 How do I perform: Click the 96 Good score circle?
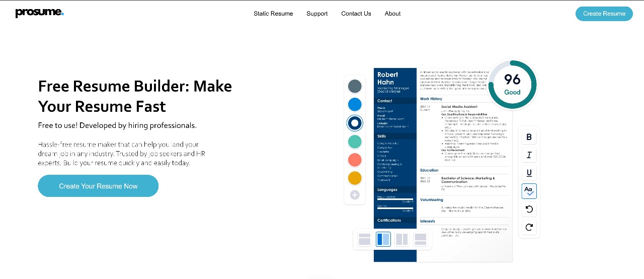tap(512, 84)
